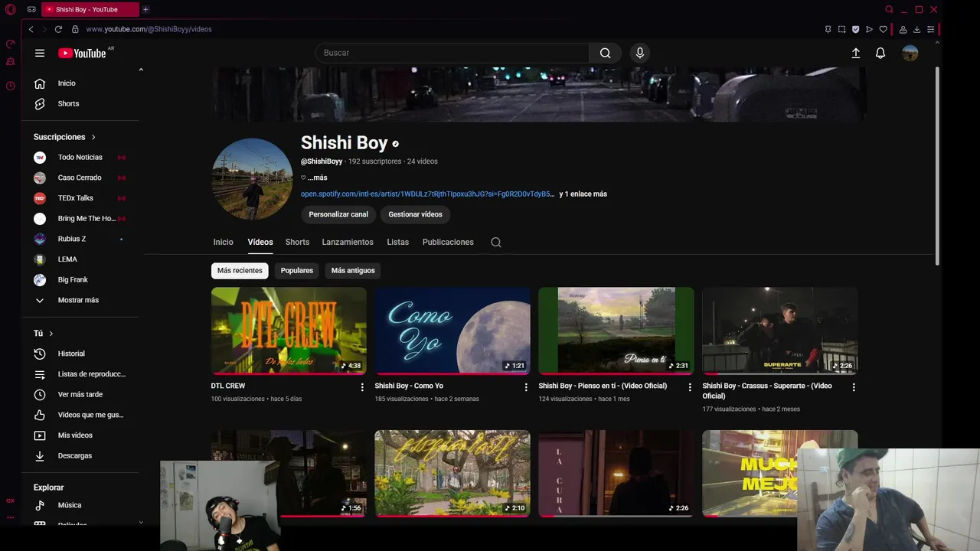Show y 1 enlace más
980x551 pixels.
point(583,194)
